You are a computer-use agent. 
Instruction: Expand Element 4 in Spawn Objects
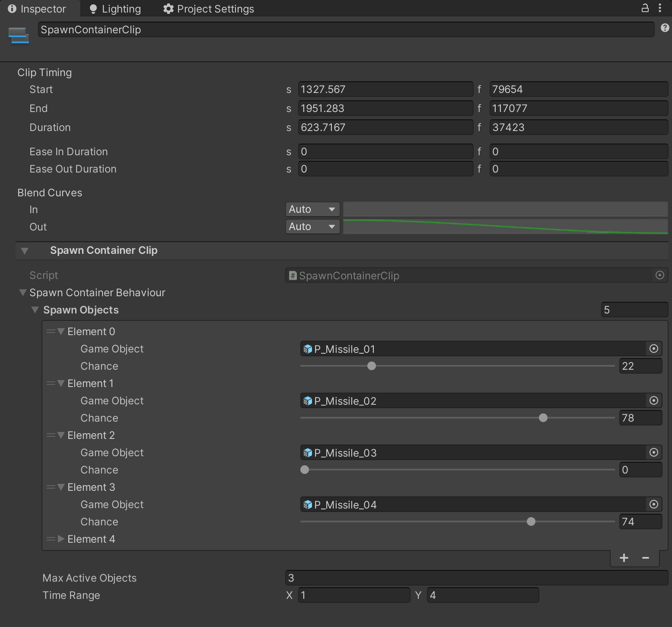[x=61, y=539]
